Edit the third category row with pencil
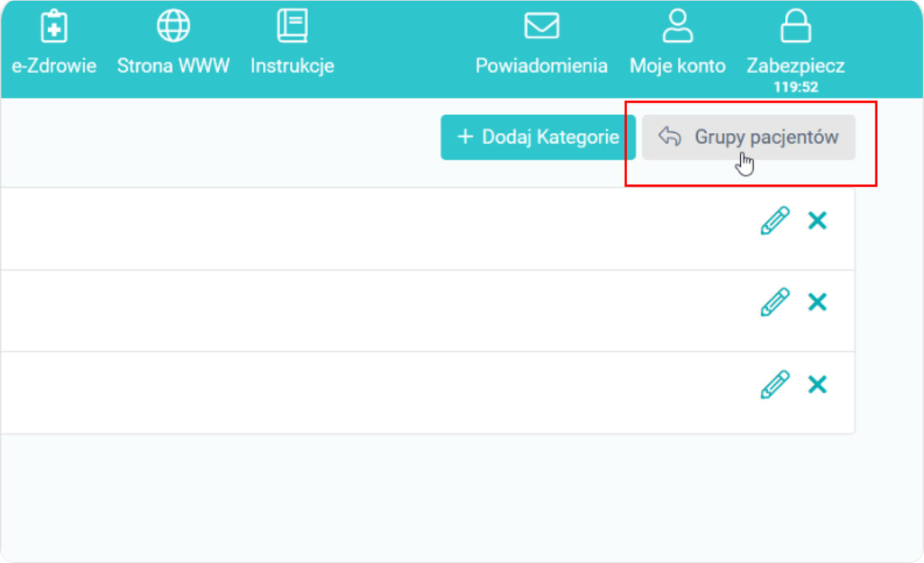This screenshot has width=924, height=563. (x=775, y=384)
